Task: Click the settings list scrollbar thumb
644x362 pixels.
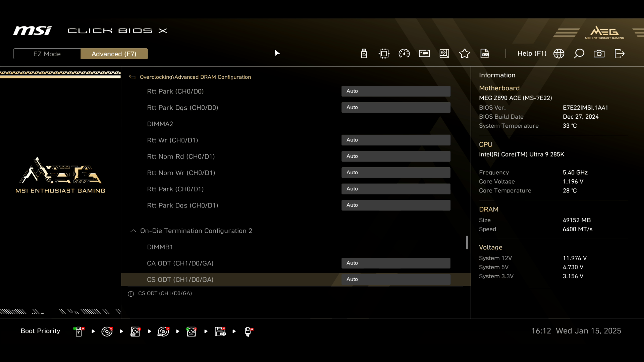Action: [467, 242]
